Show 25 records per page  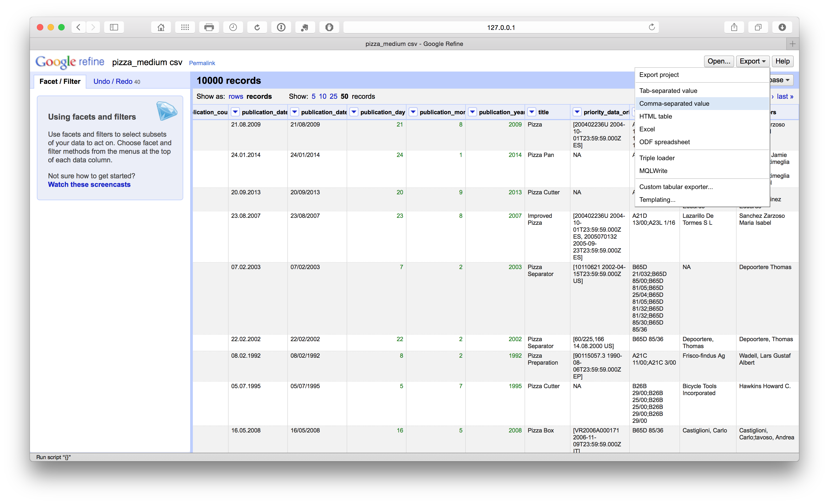[x=333, y=96]
